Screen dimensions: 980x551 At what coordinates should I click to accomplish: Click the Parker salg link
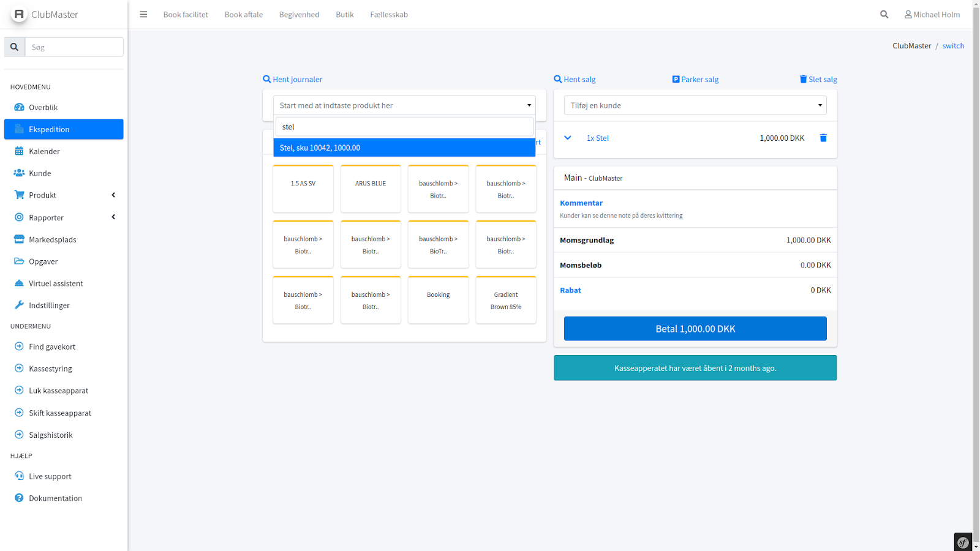coord(695,80)
